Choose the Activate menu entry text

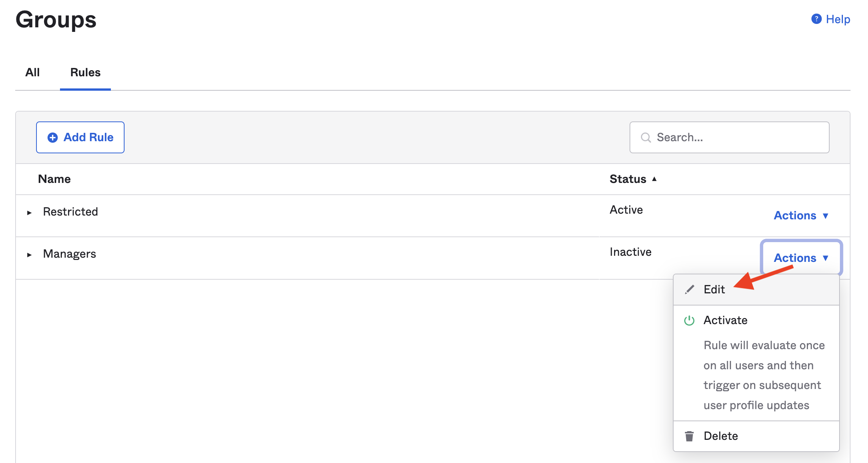725,320
